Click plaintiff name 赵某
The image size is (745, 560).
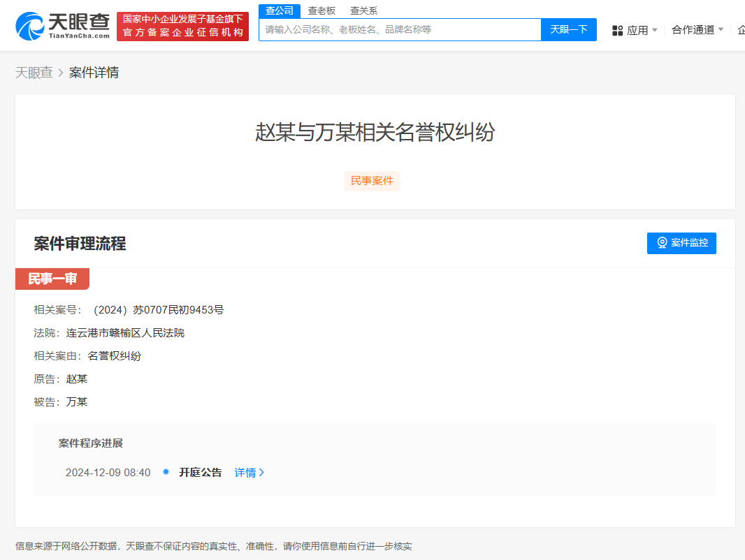(77, 378)
